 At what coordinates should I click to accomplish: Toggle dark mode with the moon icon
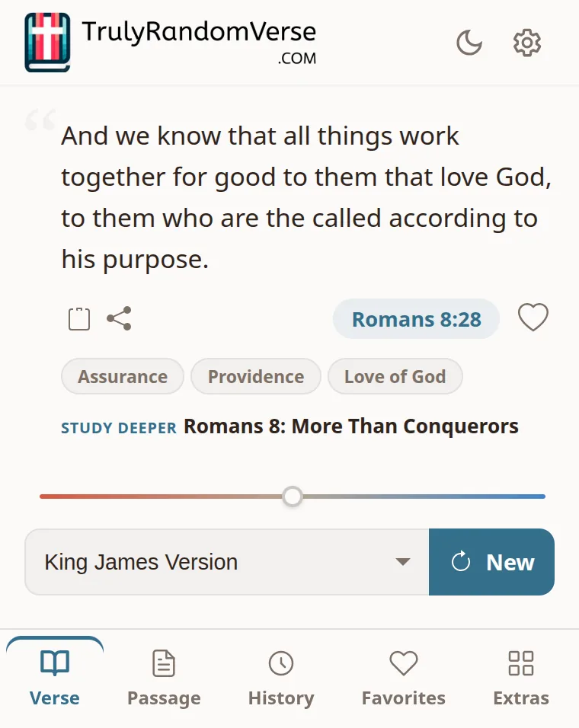click(469, 43)
